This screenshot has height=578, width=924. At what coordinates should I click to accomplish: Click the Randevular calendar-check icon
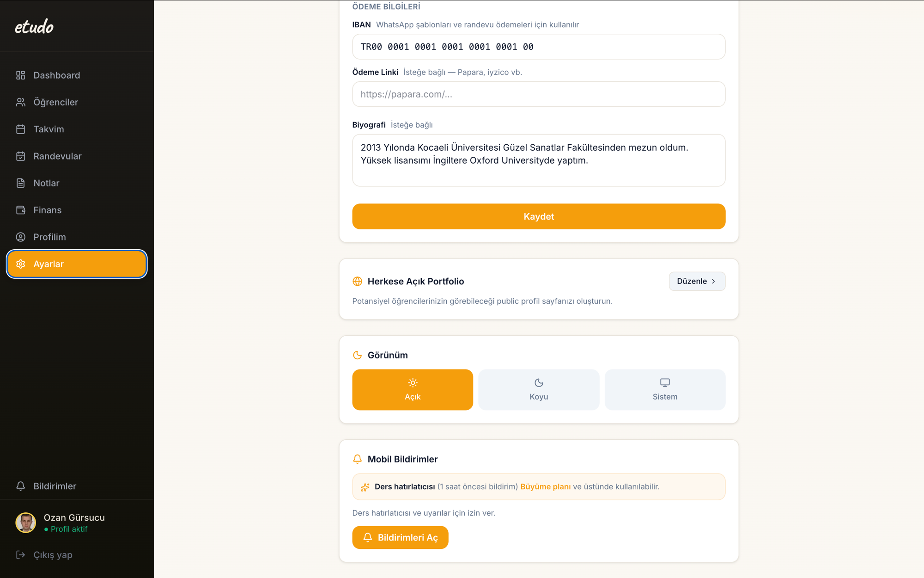[20, 156]
